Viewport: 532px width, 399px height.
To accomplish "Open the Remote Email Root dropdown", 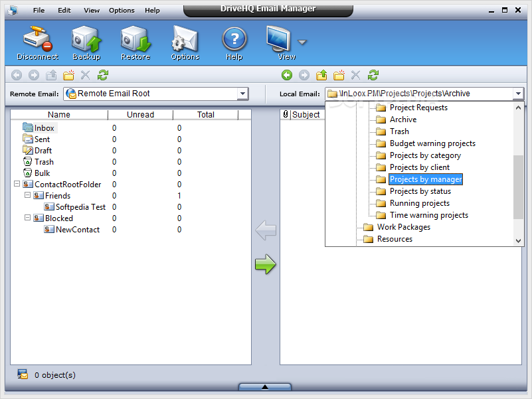I will [242, 94].
